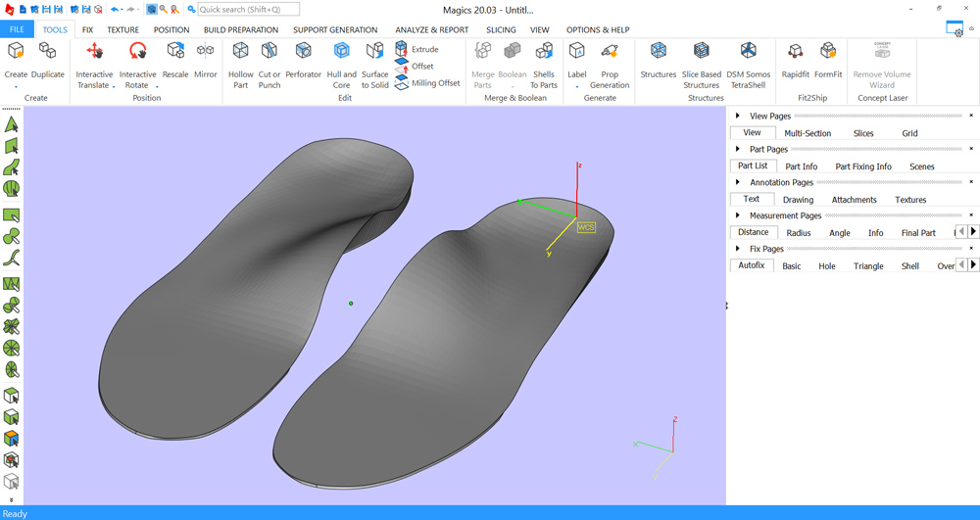Open the Part Info tab

pos(801,166)
